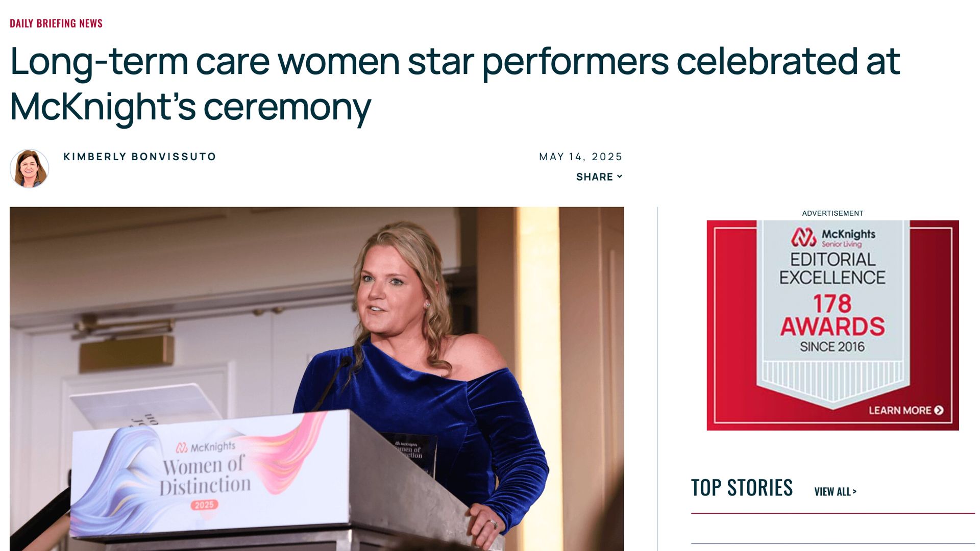
Task: Click the Since 2016 text in ad
Action: pos(832,347)
